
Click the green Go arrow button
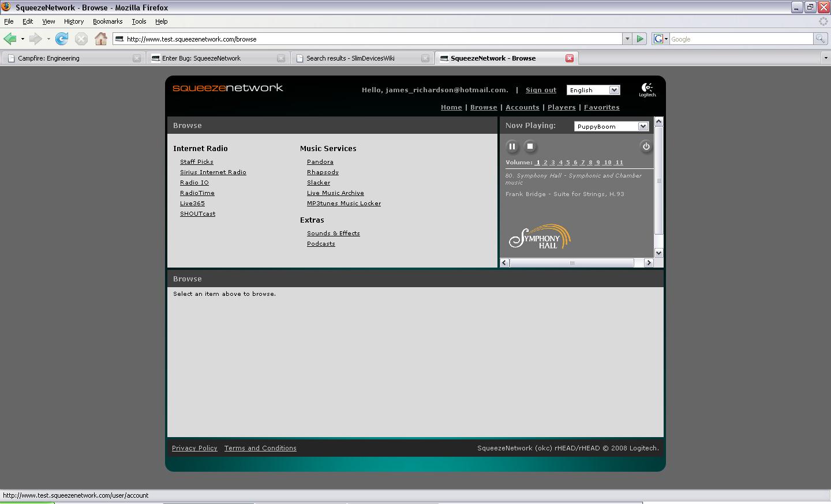[x=640, y=39]
